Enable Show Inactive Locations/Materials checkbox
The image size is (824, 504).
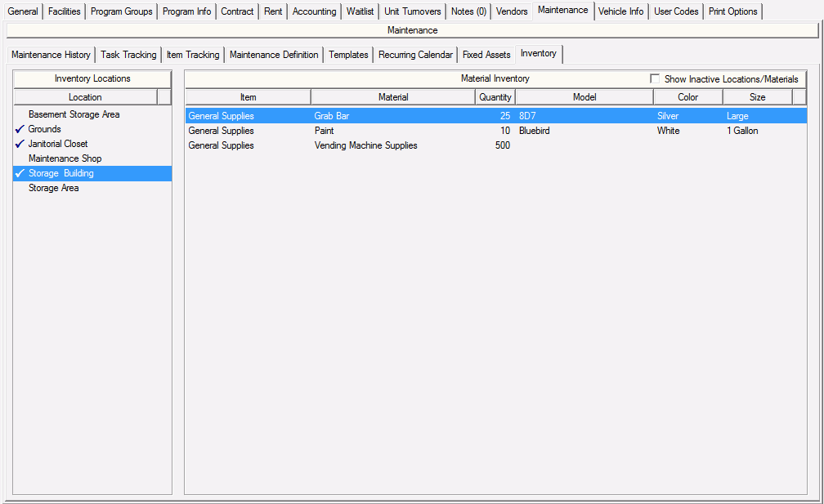pos(655,79)
